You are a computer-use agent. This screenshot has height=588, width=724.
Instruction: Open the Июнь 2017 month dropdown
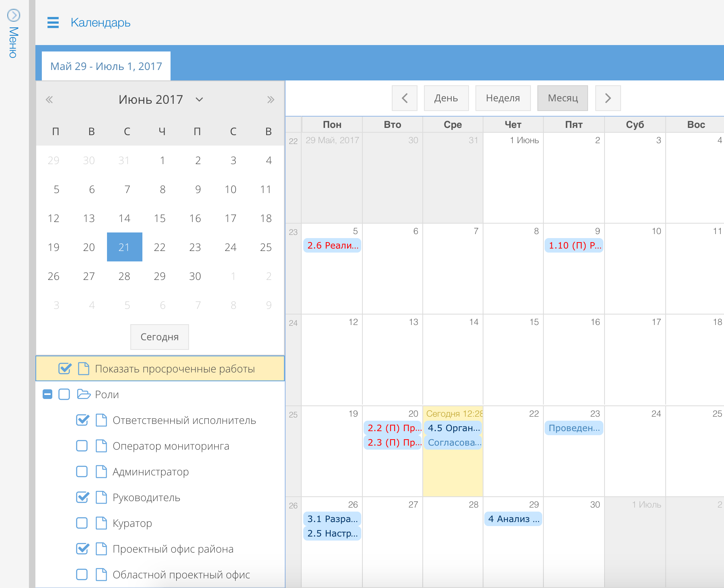(x=199, y=100)
